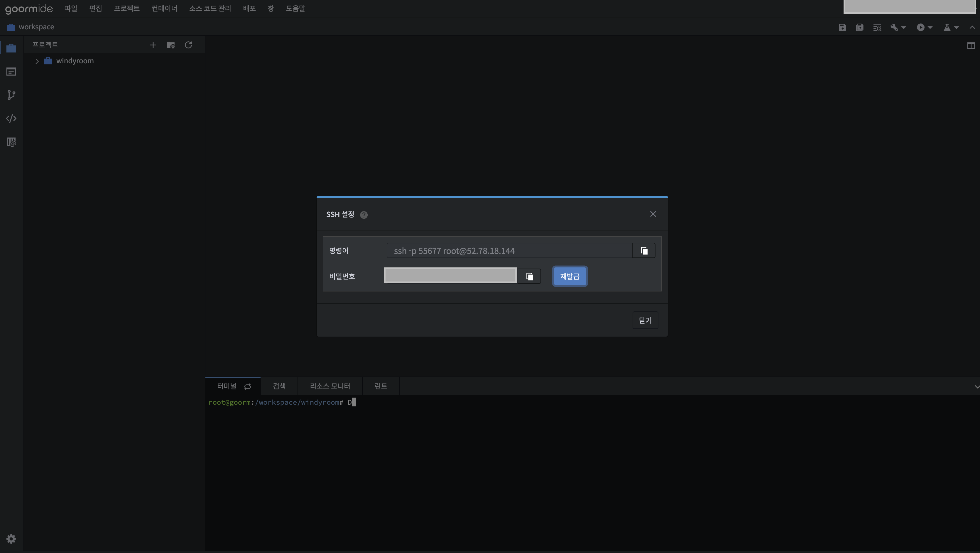Copy the ssh command
The height and width of the screenshot is (553, 980).
click(x=644, y=251)
